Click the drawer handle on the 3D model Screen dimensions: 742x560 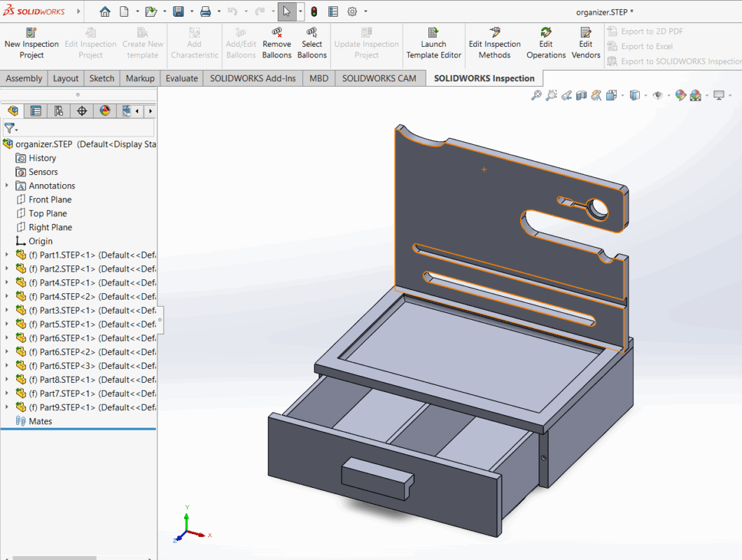pos(377,479)
